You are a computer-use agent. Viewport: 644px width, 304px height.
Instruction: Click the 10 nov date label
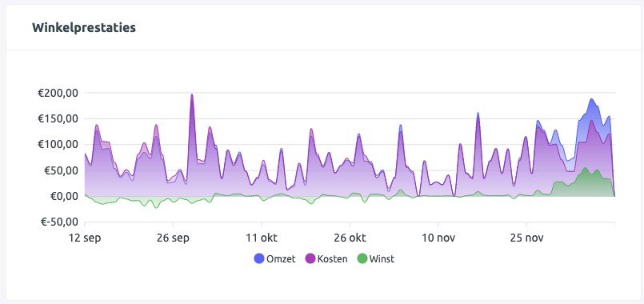[x=438, y=238]
